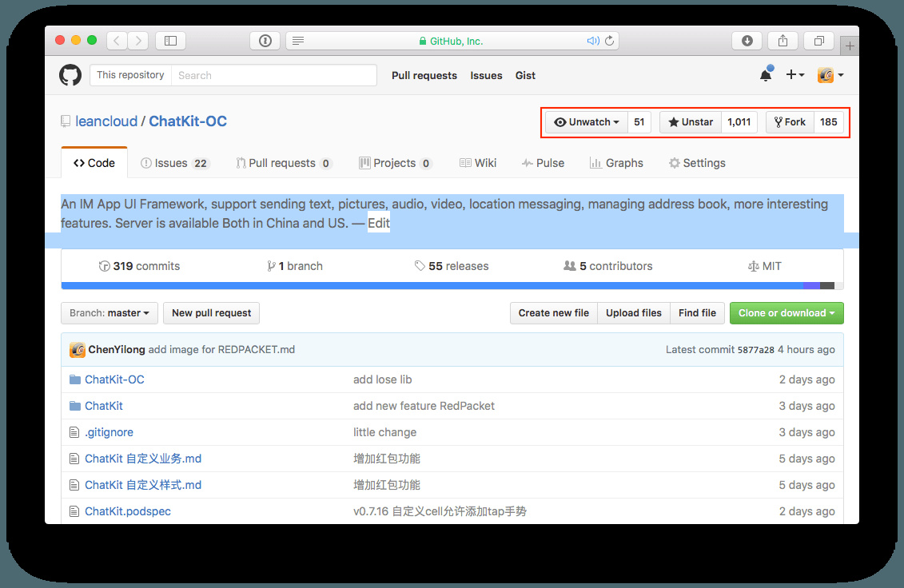Open the Pulse tab
This screenshot has height=588, width=904.
coord(543,163)
